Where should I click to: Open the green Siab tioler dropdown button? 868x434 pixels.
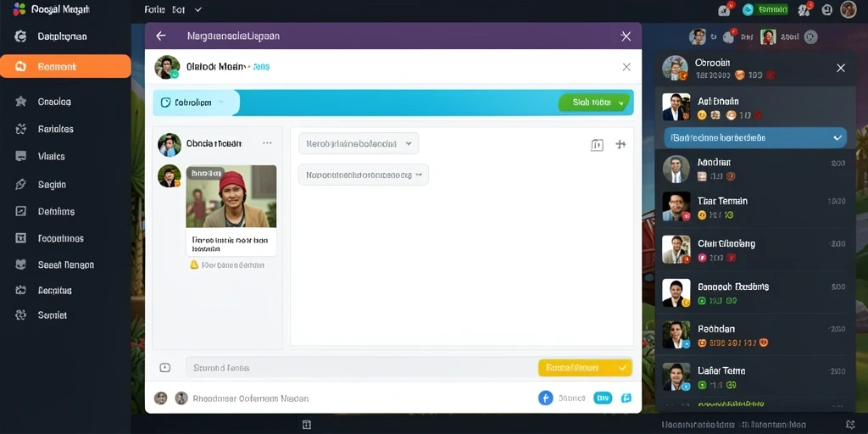click(594, 103)
